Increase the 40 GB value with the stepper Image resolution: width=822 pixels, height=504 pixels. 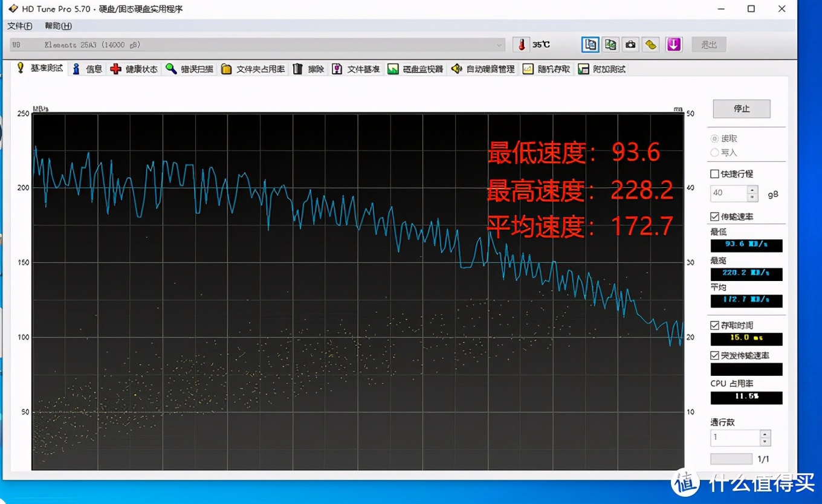tap(752, 189)
